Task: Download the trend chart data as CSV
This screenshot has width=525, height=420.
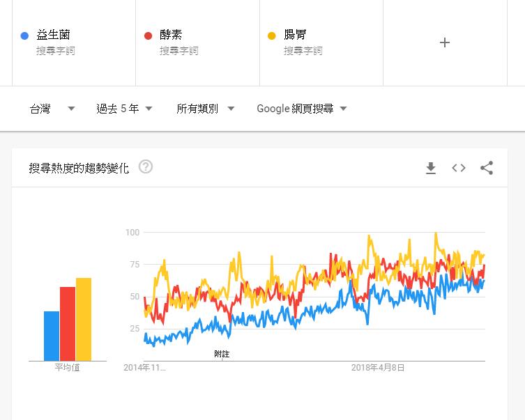Action: coord(431,168)
